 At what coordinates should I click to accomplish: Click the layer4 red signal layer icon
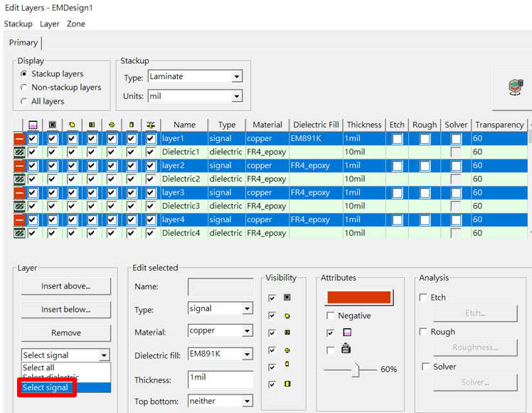(19, 220)
